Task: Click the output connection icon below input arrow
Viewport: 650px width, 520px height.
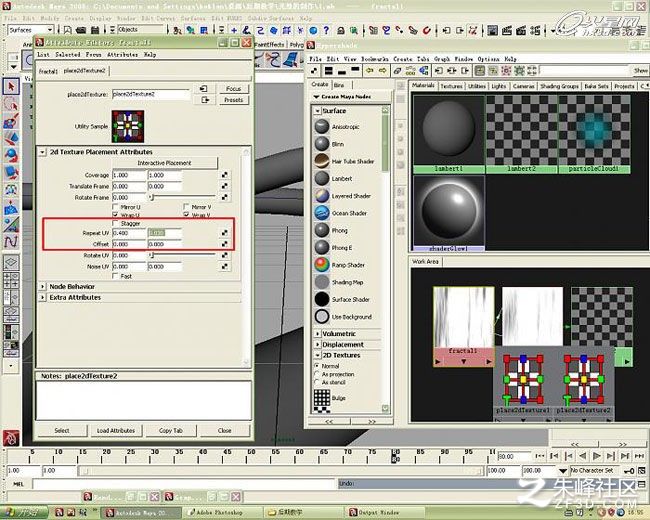Action: tap(205, 100)
